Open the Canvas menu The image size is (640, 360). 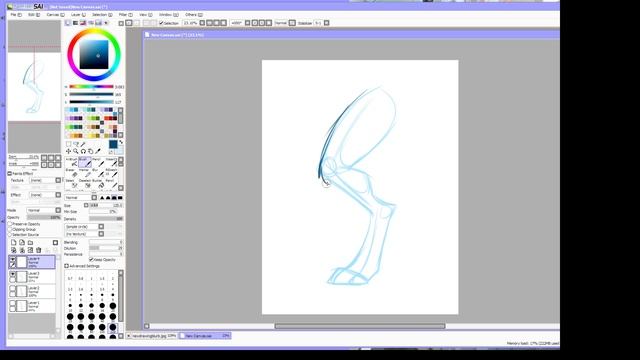55,15
